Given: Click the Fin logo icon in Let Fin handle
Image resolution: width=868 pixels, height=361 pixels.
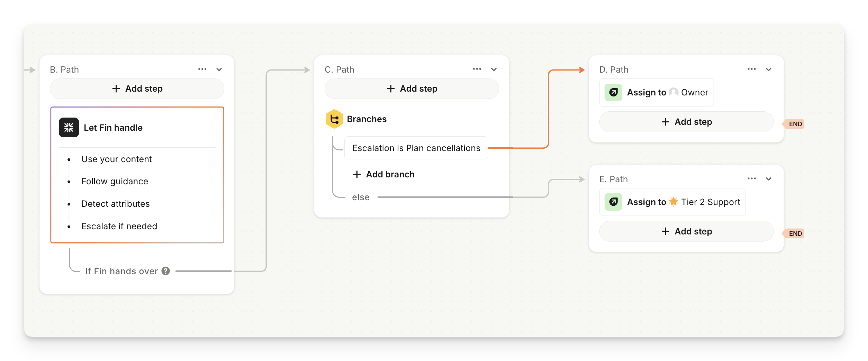Looking at the screenshot, I should pyautogui.click(x=69, y=128).
